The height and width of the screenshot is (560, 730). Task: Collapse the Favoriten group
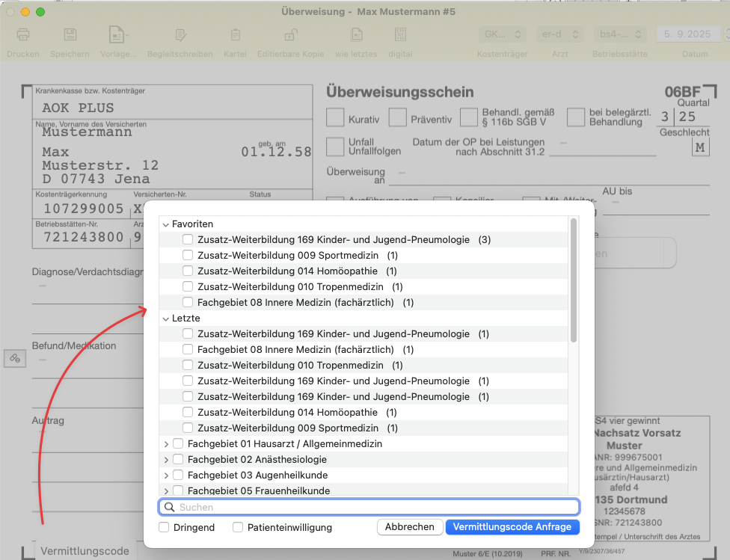166,224
